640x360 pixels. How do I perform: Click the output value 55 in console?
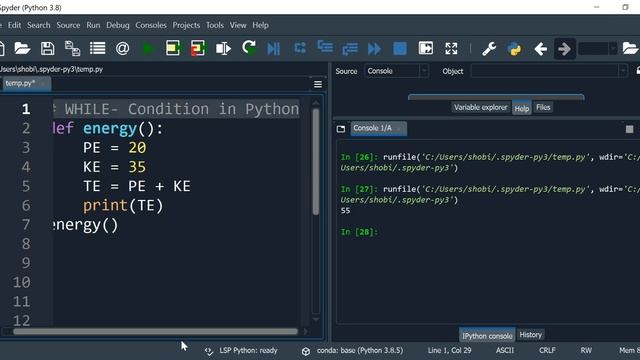[x=345, y=211]
